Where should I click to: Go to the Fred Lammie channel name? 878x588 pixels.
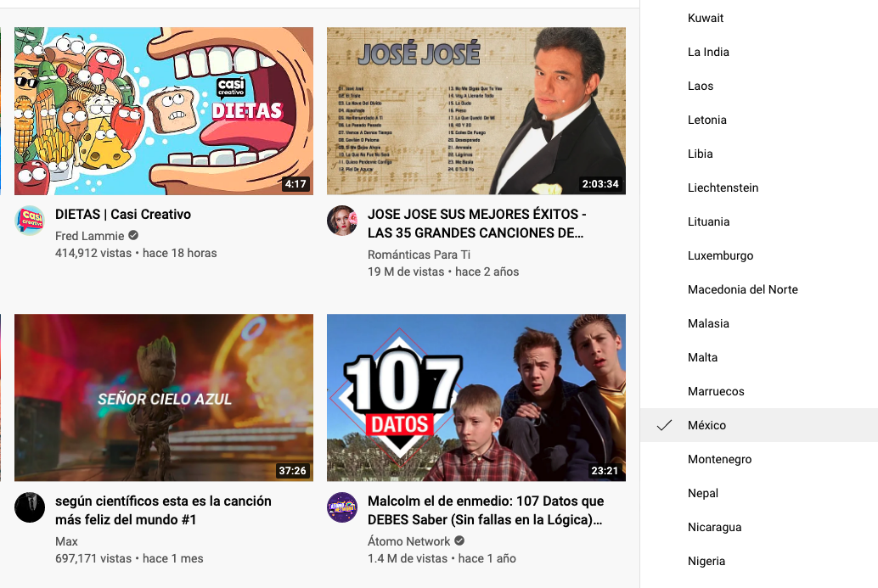[90, 236]
